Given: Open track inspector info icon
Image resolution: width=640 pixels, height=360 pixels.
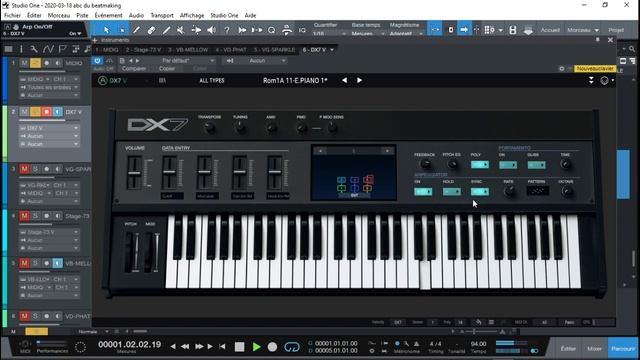Looking at the screenshot, I should (21, 49).
